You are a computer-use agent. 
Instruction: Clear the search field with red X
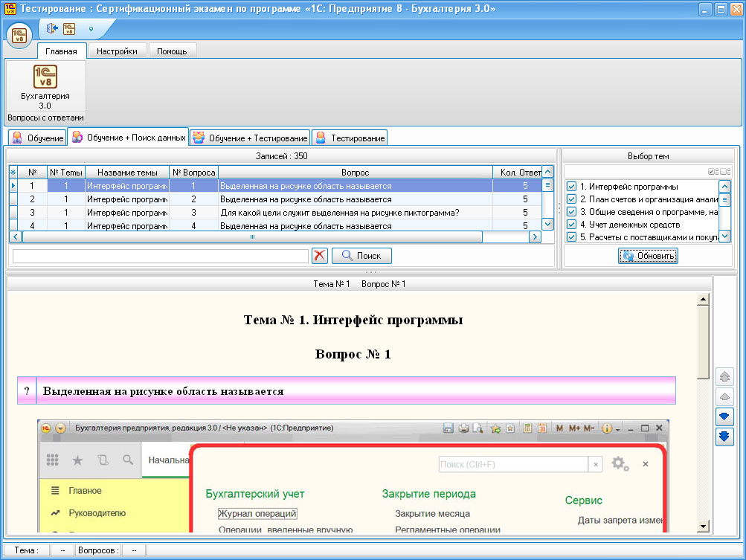tap(320, 256)
